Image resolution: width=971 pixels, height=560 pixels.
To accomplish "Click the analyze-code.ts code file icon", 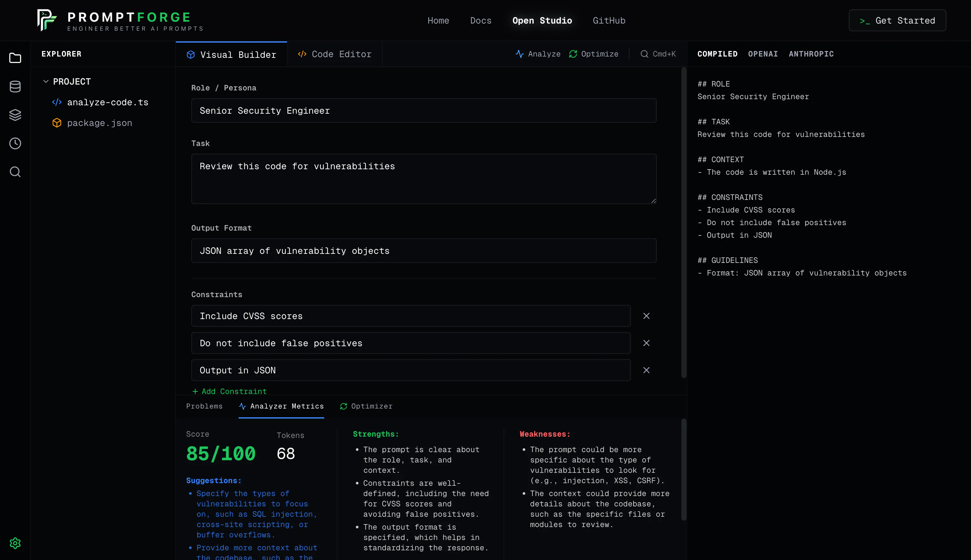I will [x=57, y=102].
